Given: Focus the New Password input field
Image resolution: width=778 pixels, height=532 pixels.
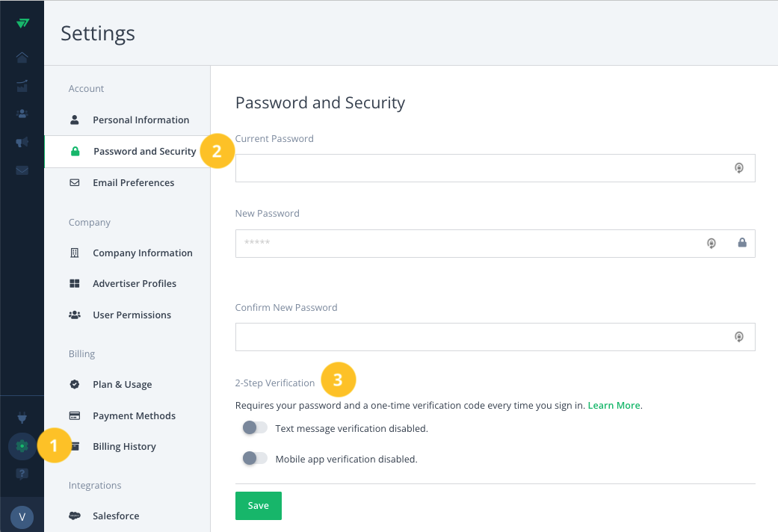Looking at the screenshot, I should click(495, 243).
